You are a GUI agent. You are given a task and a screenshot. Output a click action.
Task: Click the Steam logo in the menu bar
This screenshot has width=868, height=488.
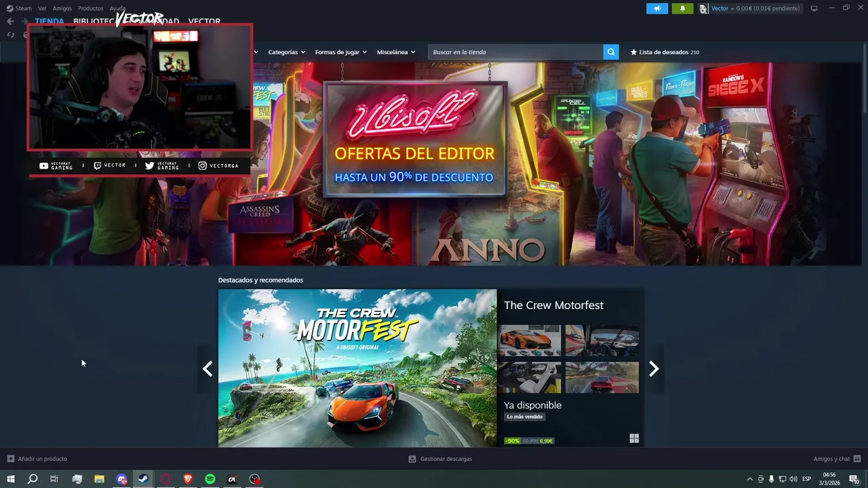coord(9,8)
